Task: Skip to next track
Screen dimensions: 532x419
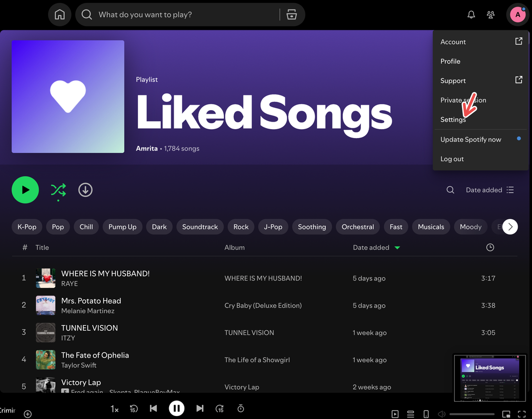Action: [200, 408]
